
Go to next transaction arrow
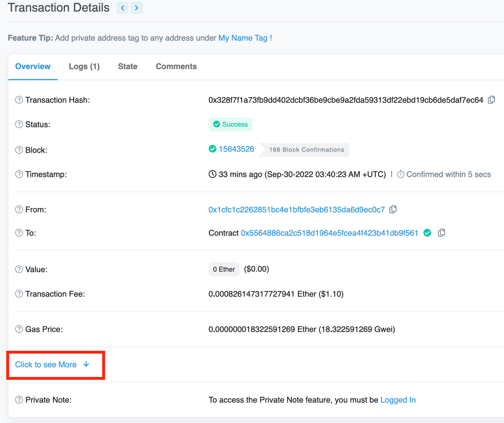coord(136,8)
